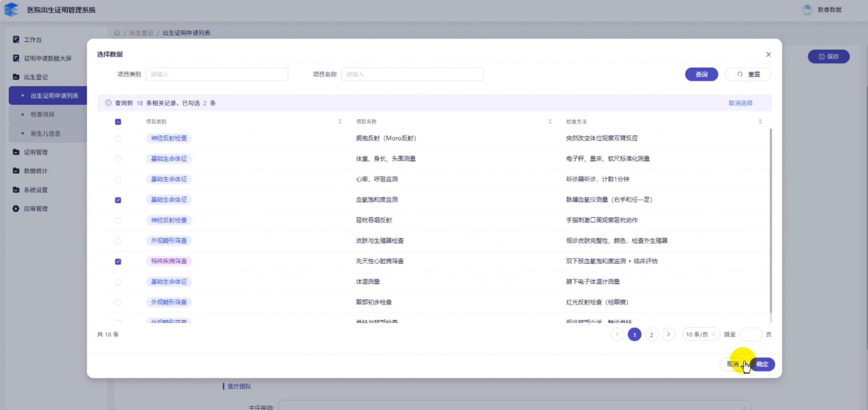This screenshot has height=410, width=868.
Task: Click the 项目类别 input field
Action: 217,74
